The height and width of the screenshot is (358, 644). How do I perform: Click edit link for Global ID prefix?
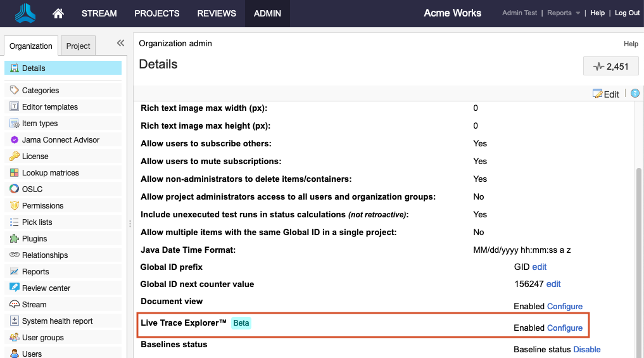[540, 267]
